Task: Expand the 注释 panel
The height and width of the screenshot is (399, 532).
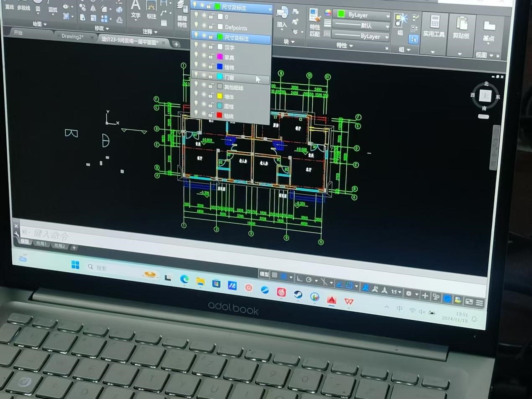Action: (x=150, y=32)
